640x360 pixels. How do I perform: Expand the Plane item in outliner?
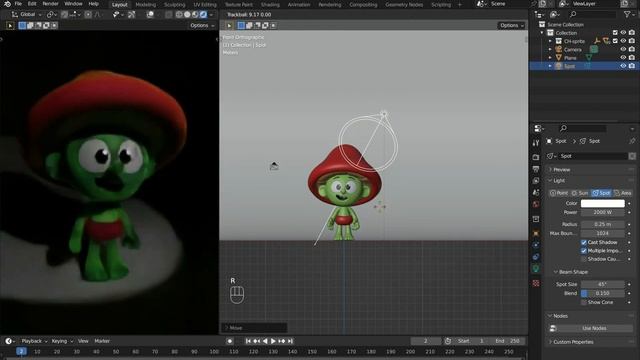550,58
